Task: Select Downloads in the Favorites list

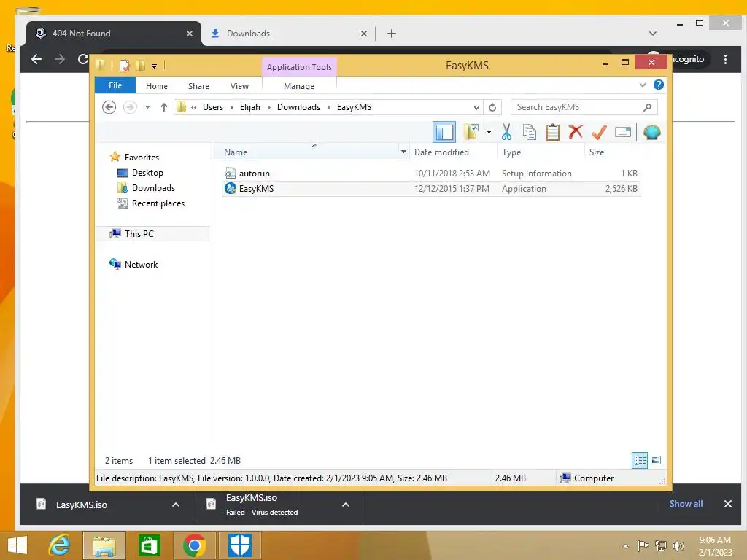Action: (x=153, y=187)
